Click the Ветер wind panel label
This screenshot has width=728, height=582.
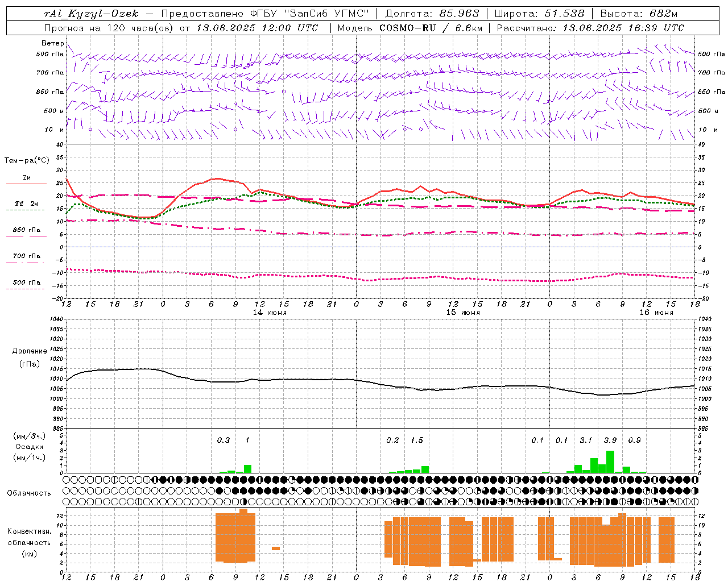(x=52, y=43)
